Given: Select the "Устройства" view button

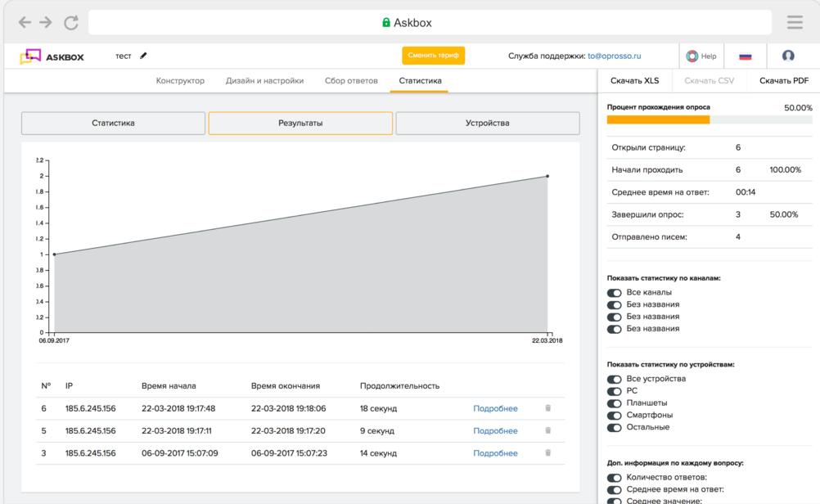Looking at the screenshot, I should point(487,123).
